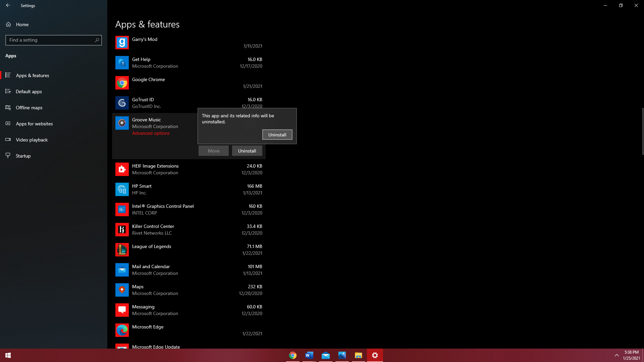Select the HP Smart list entry

pos(189,189)
